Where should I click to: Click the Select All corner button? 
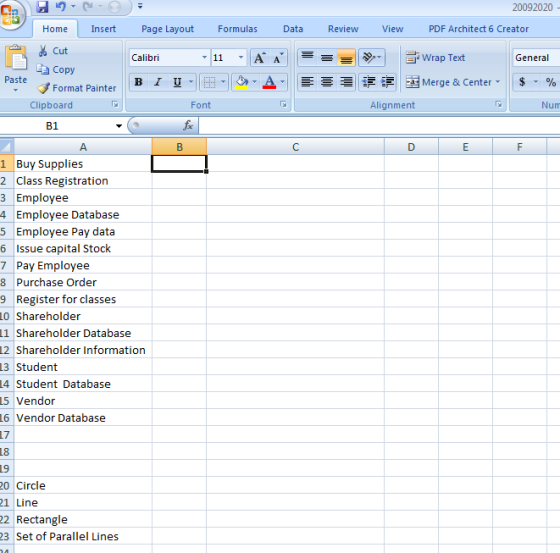(x=6, y=147)
